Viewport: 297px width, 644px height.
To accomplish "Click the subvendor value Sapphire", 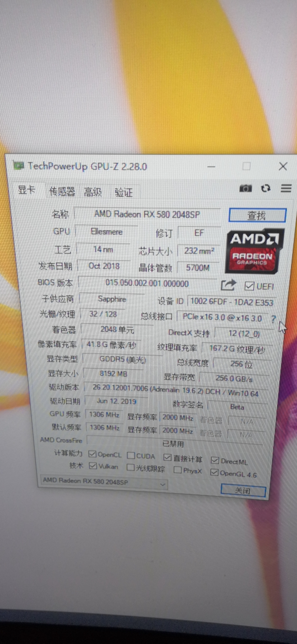I will [112, 299].
